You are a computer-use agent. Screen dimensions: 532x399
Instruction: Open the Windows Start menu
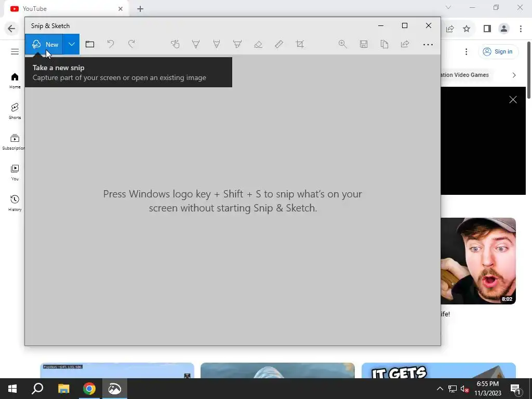click(x=12, y=389)
